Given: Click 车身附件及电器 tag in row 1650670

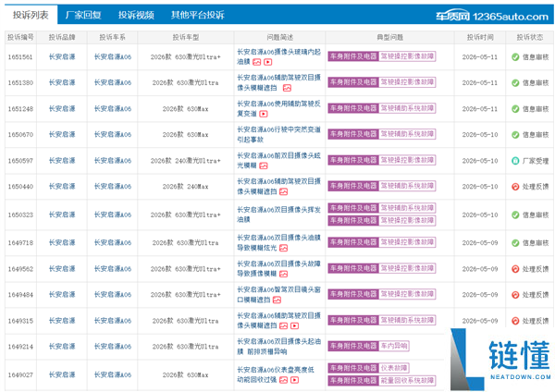Looking at the screenshot, I should pos(353,134).
